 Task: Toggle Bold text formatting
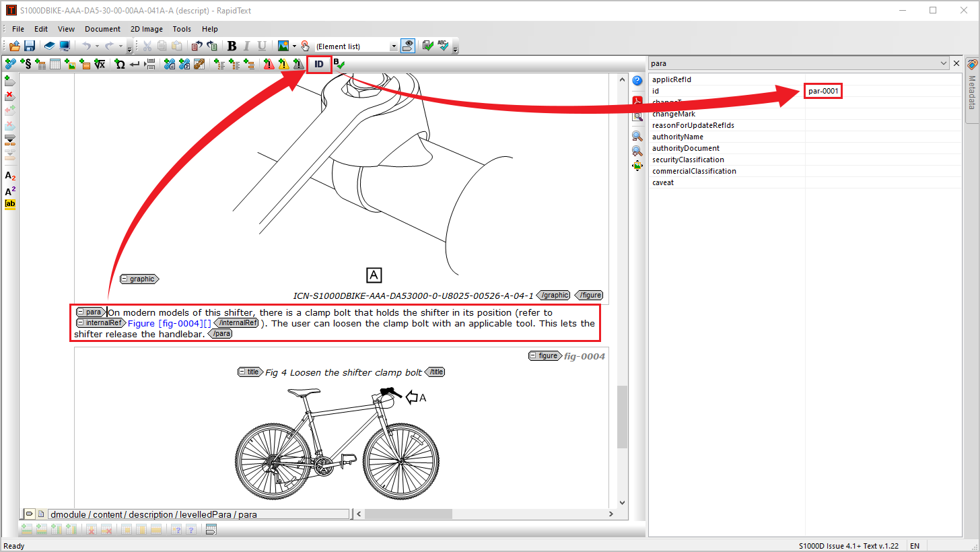coord(232,46)
